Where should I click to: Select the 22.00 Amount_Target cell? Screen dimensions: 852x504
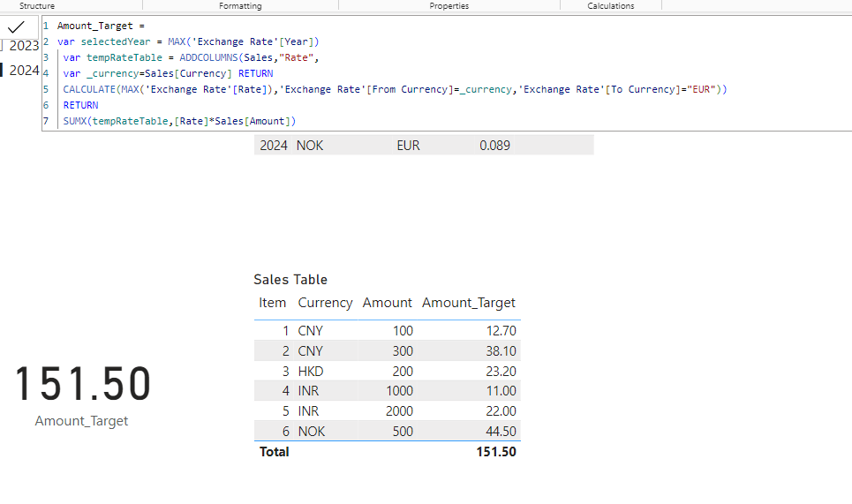pos(501,411)
